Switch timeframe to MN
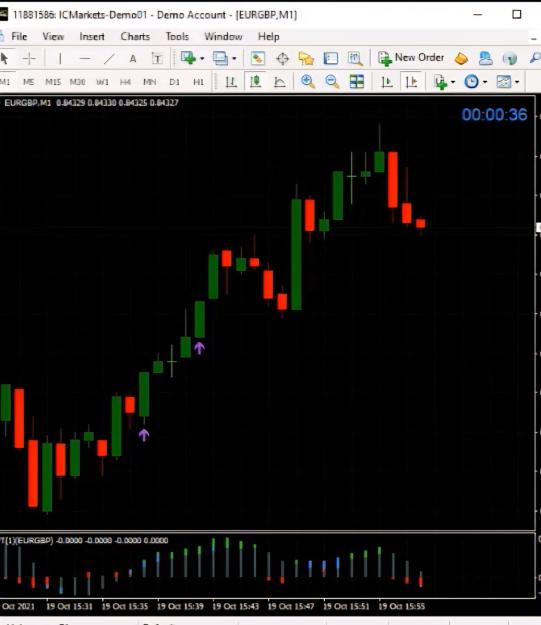 [150, 82]
